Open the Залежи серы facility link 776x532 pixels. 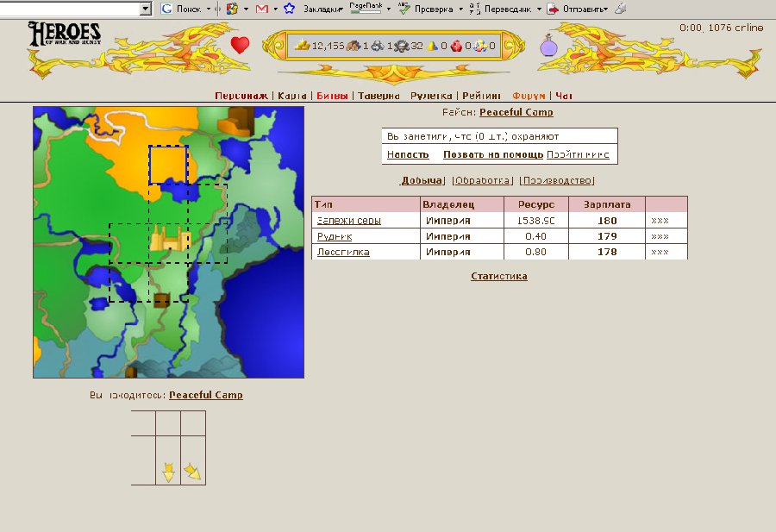349,221
